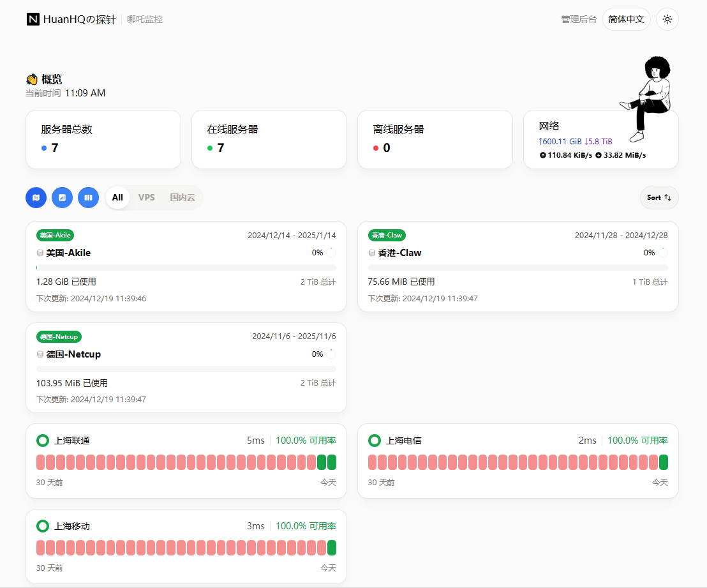The height and width of the screenshot is (588, 707).
Task: Toggle the light/dark theme sun button
Action: click(x=667, y=19)
